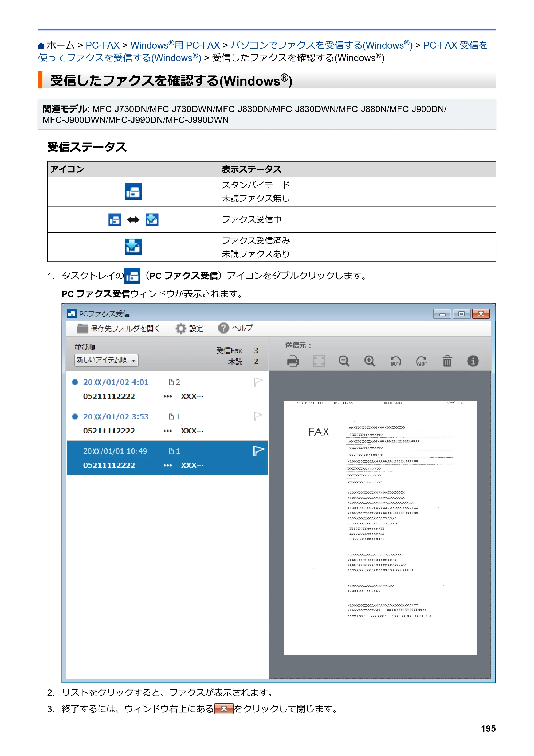Click the fax page preview thumbnail
This screenshot has width=534, height=756.
point(380,528)
